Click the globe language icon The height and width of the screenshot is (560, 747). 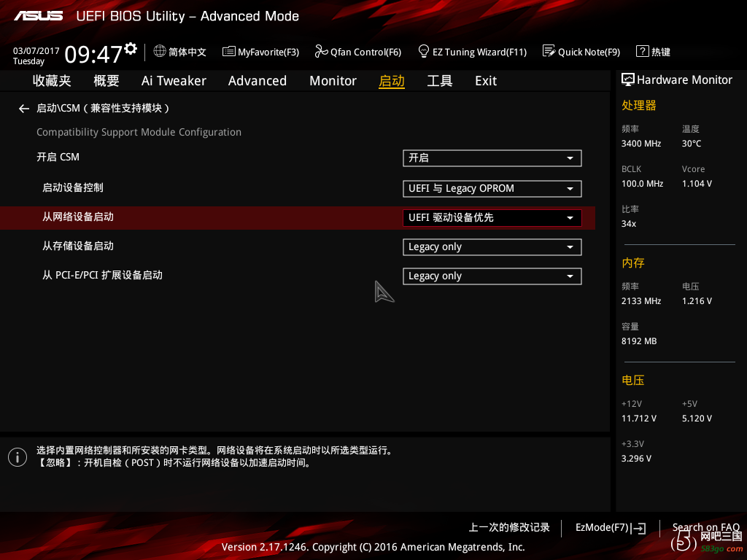[x=160, y=51]
